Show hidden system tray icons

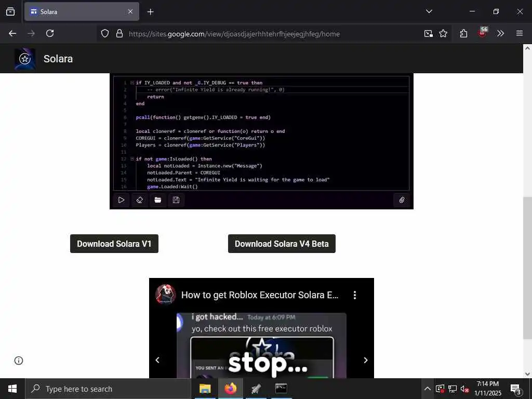[428, 389]
